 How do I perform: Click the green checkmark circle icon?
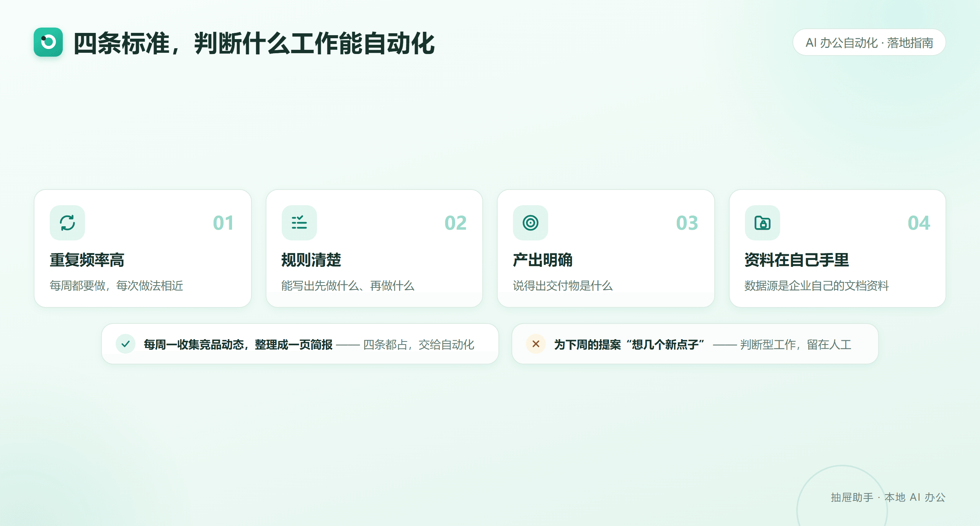point(126,344)
